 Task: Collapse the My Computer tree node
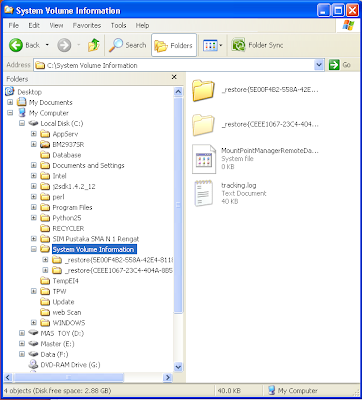(x=10, y=113)
